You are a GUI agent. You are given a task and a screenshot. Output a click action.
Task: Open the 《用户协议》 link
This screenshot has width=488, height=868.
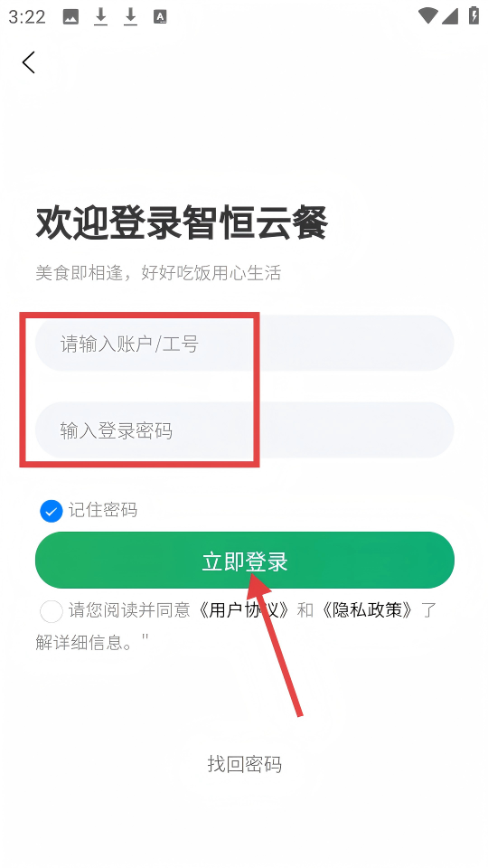click(x=245, y=610)
